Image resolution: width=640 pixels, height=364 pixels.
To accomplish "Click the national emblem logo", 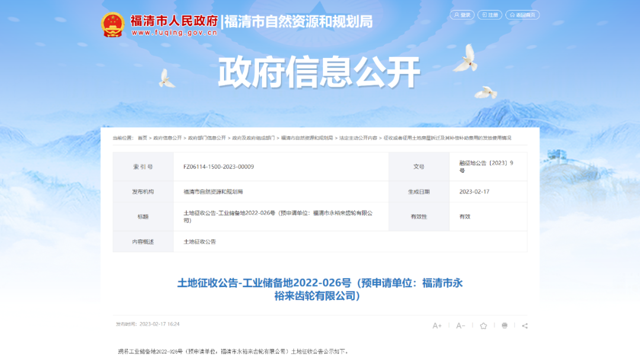I will pos(113,25).
